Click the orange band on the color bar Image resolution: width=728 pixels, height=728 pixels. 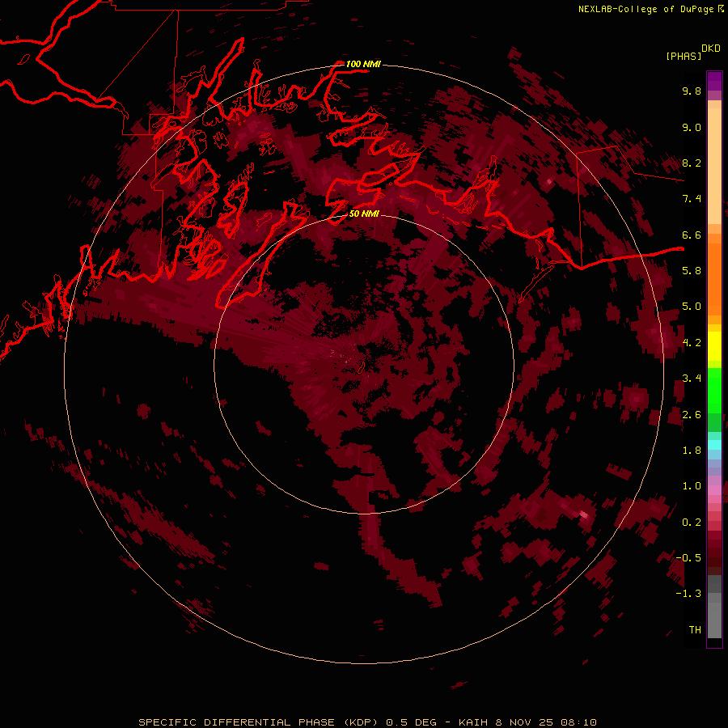714,279
